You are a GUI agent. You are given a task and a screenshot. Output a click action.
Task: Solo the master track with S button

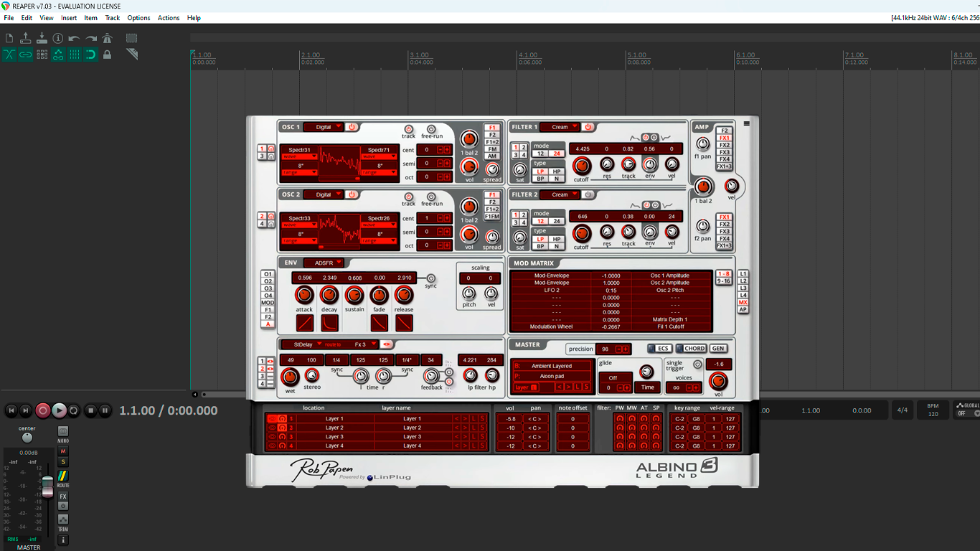[63, 461]
